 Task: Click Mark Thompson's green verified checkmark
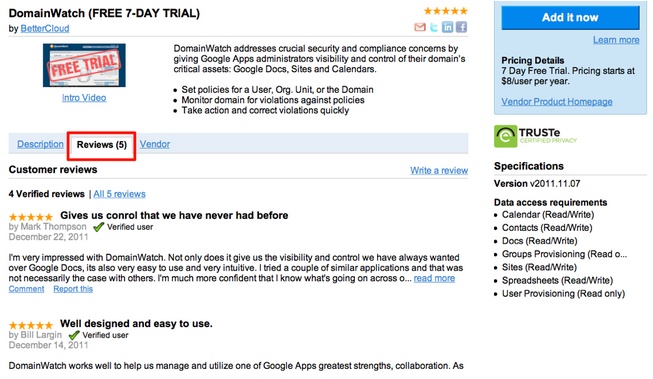tap(98, 227)
